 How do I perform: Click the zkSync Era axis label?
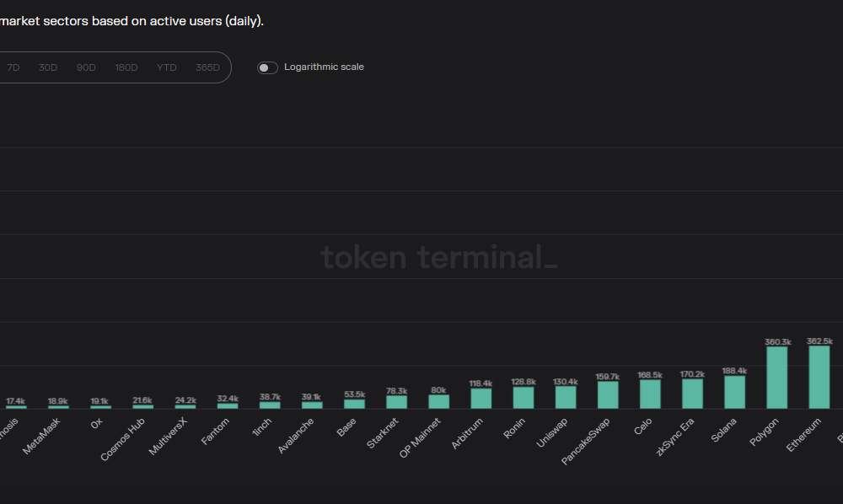[x=675, y=437]
